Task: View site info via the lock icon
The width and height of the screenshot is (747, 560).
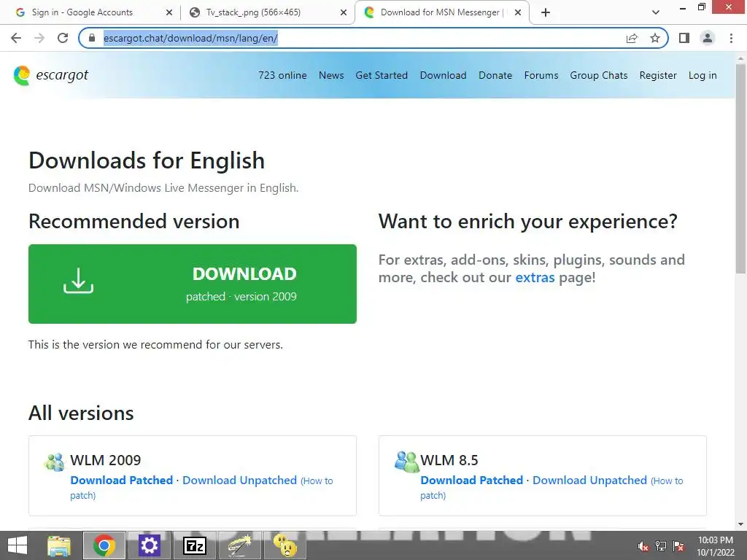Action: 92,38
